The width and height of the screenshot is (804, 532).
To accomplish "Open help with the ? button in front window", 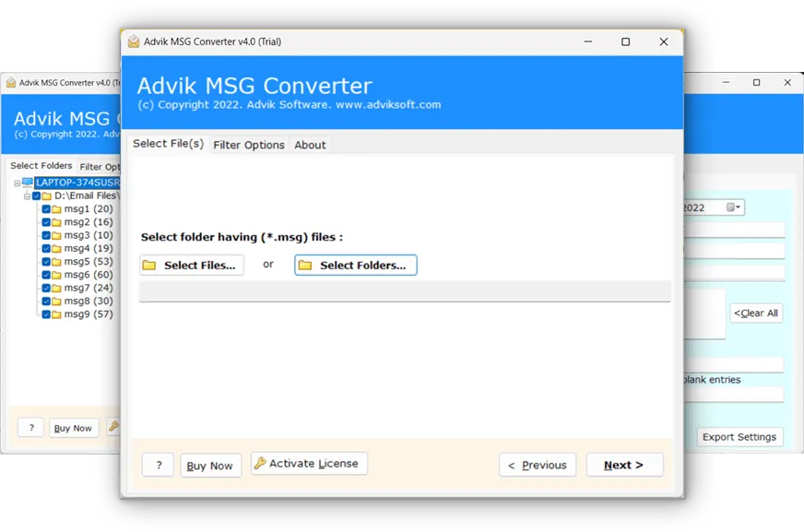I will coord(158,465).
